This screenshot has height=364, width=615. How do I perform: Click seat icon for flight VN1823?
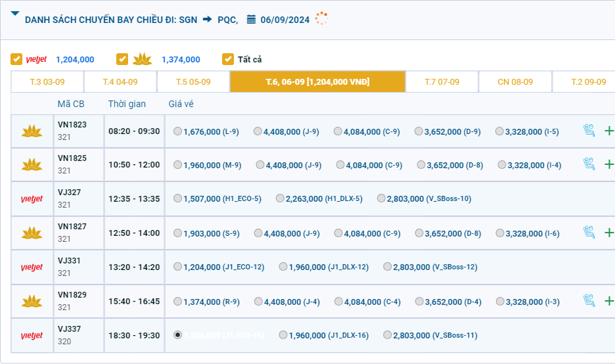coord(589,131)
